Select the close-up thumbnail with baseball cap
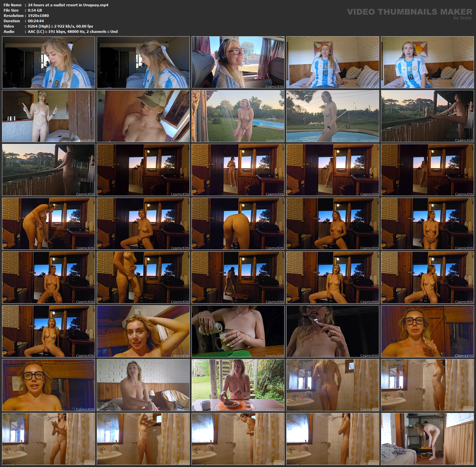This screenshot has width=476, height=467. point(143,116)
